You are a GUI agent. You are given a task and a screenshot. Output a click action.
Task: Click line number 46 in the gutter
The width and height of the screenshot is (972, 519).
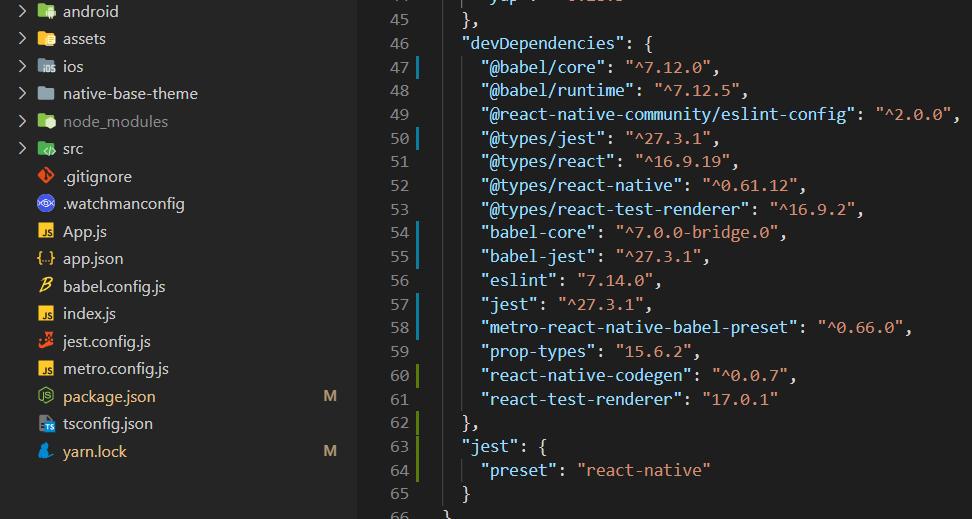pos(400,44)
